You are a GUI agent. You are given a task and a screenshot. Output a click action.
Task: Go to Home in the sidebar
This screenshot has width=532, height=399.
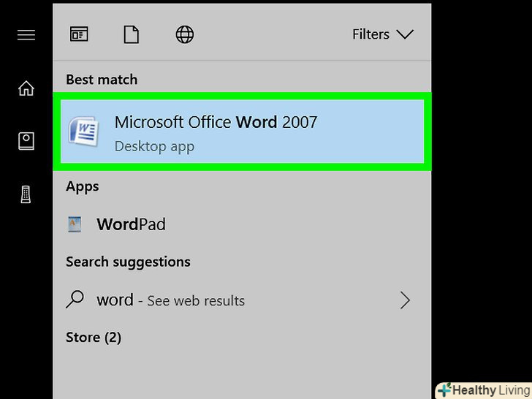point(26,88)
